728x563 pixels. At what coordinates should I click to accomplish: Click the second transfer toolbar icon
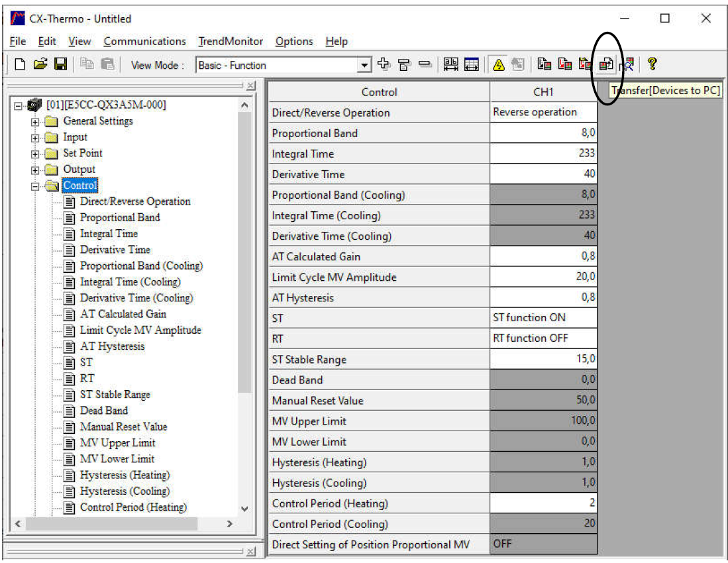[564, 64]
